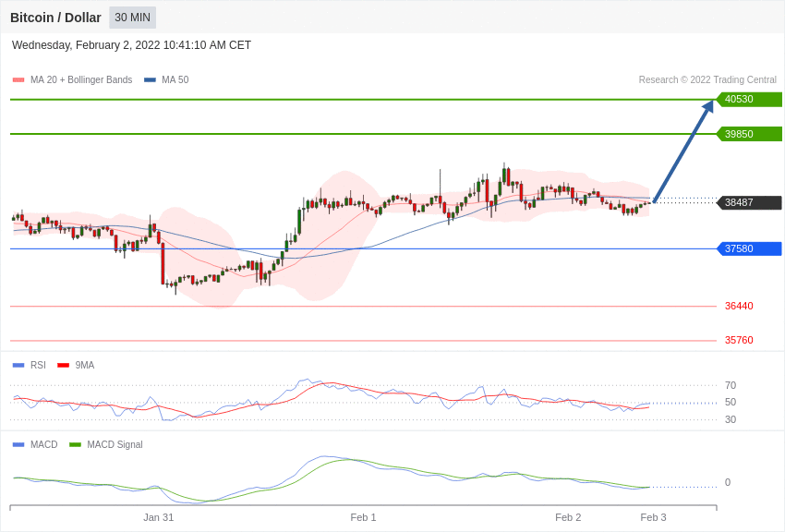Click the 37580 blue pivot label
This screenshot has height=532, width=785.
coord(749,248)
